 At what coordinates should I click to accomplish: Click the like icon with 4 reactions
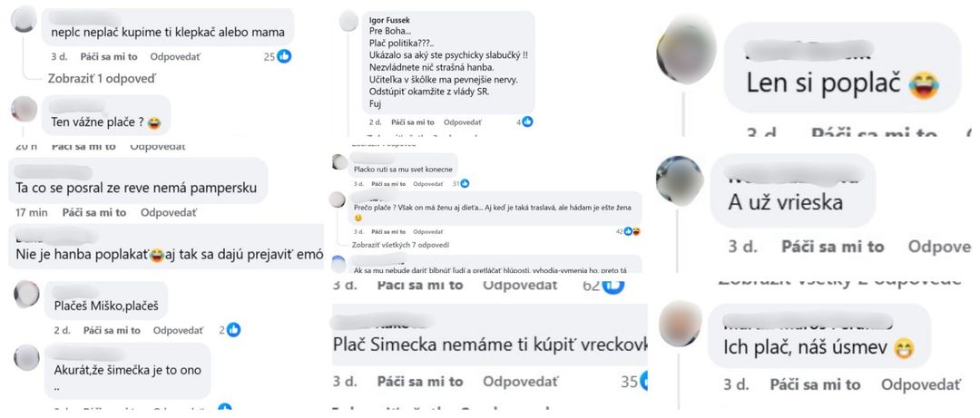click(x=527, y=122)
